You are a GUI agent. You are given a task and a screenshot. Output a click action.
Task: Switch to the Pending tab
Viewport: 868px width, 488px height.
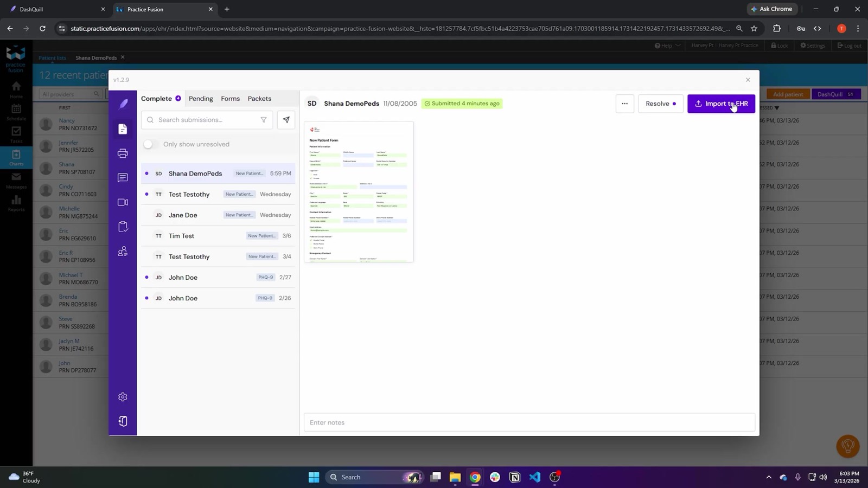pyautogui.click(x=201, y=99)
